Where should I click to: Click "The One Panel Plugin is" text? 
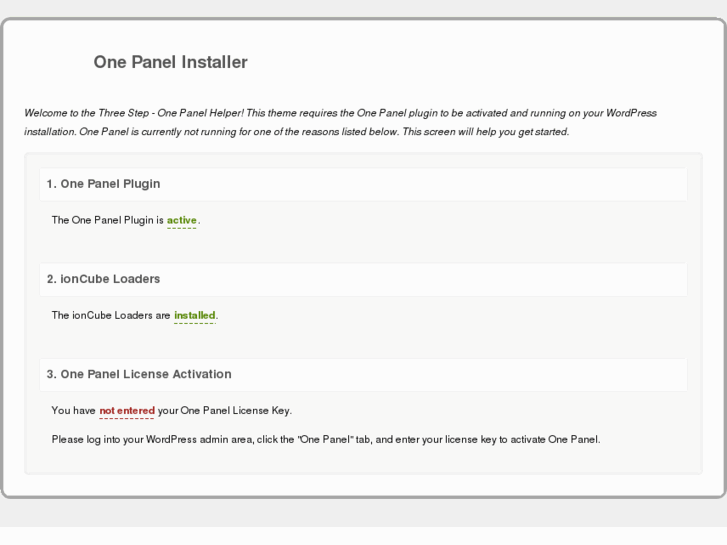click(x=107, y=220)
